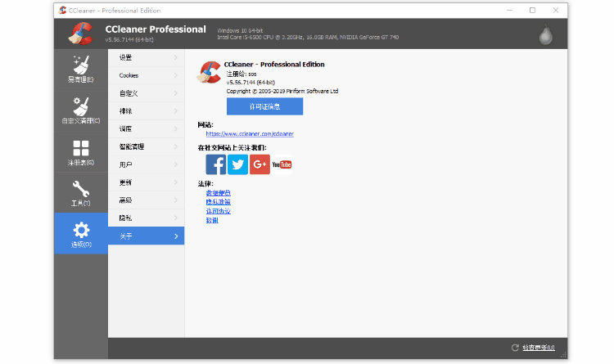Image resolution: width=614 pixels, height=364 pixels.
Task: Open the 更新 (Updates) options page
Action: [146, 182]
